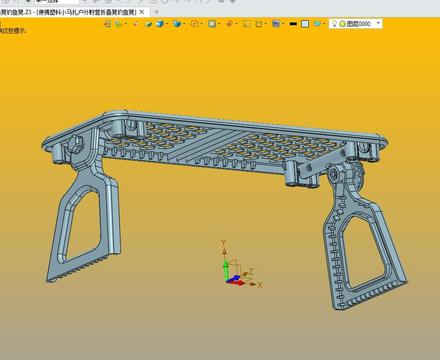
Task: Expand the blue cube display mode arrow
Action: 167,24
